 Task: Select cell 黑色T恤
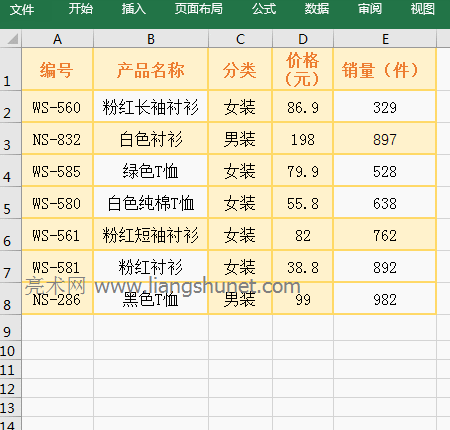151,299
